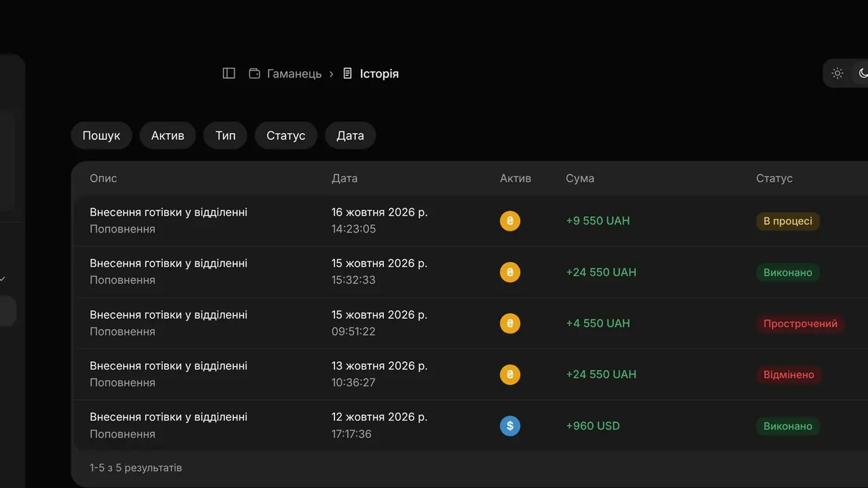Click the time 15:32:33
Image resolution: width=868 pixels, height=488 pixels.
click(353, 280)
